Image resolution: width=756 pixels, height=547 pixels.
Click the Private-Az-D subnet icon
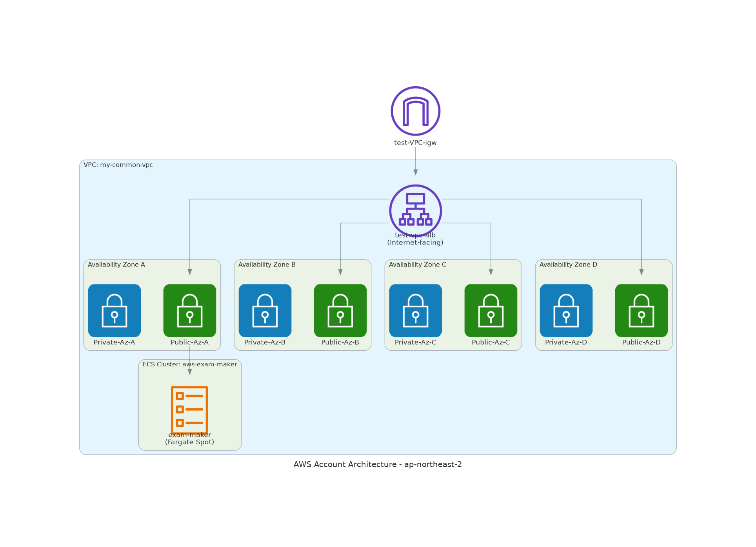566,310
